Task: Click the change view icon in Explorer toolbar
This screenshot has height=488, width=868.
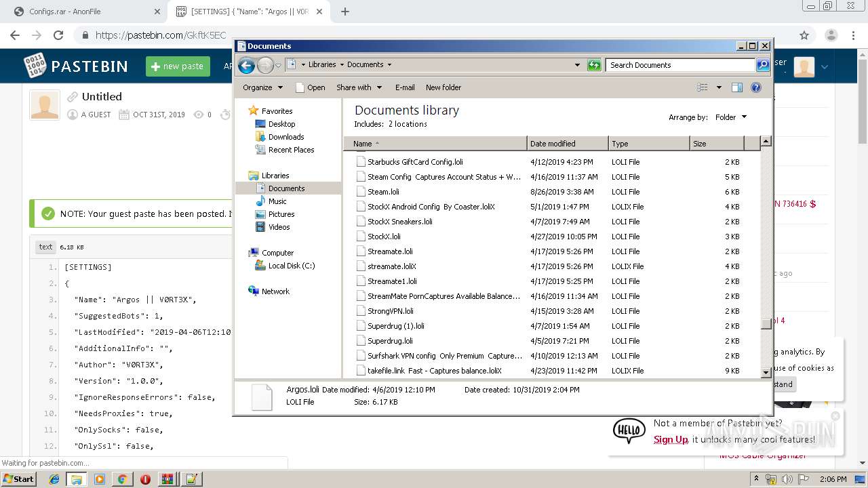Action: click(x=703, y=87)
